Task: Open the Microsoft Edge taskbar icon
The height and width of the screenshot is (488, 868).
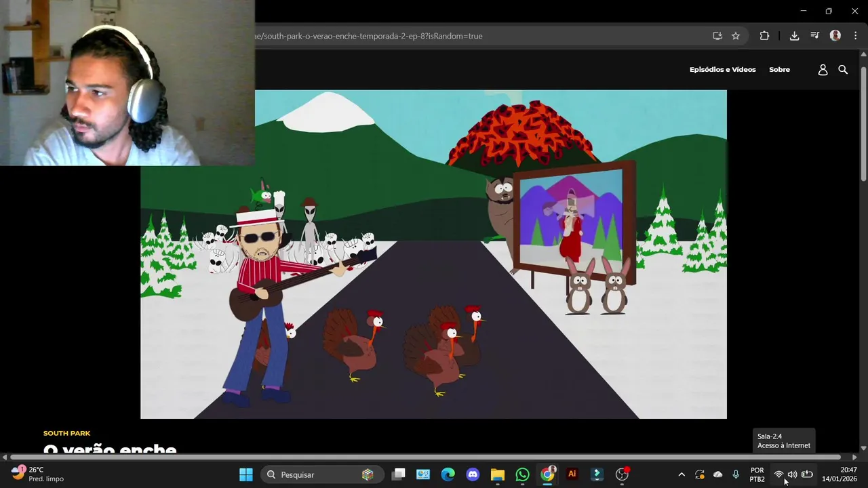Action: tap(448, 474)
